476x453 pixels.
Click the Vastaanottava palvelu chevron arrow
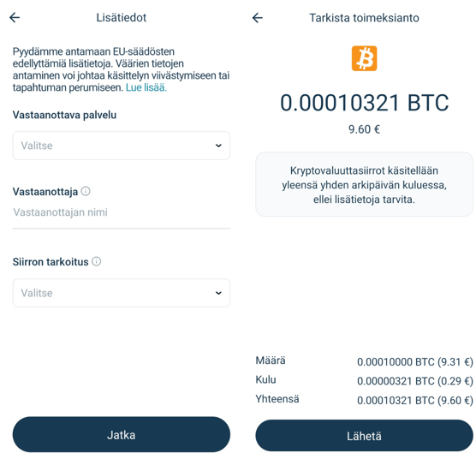(218, 146)
